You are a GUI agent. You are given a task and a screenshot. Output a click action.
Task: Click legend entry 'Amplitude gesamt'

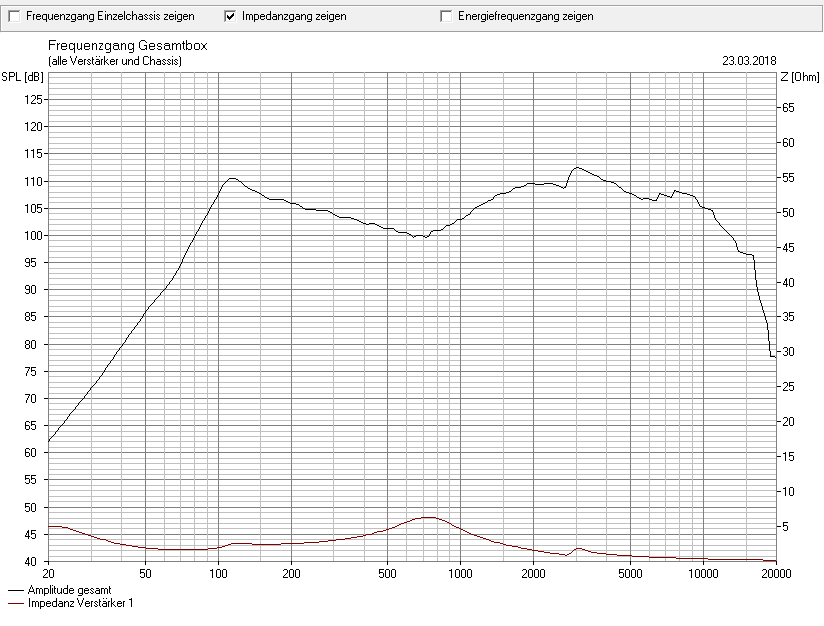pos(69,590)
